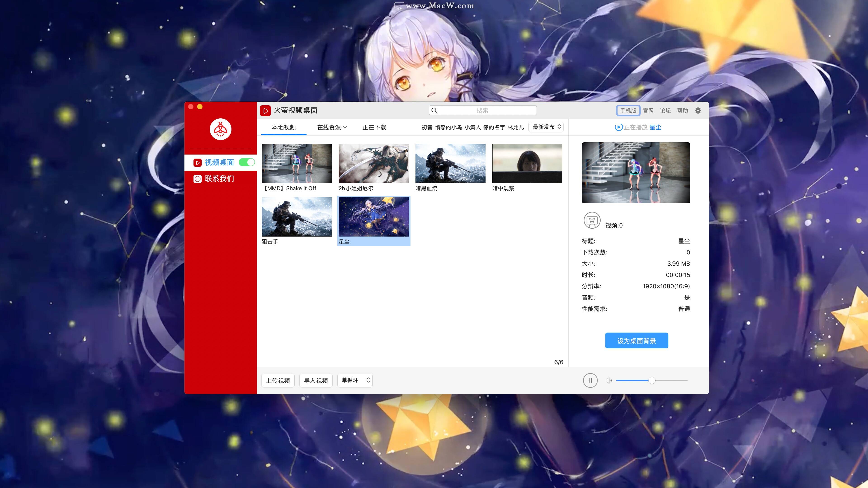Viewport: 868px width, 488px height.
Task: Switch to the 本地视频 tab
Action: (284, 127)
